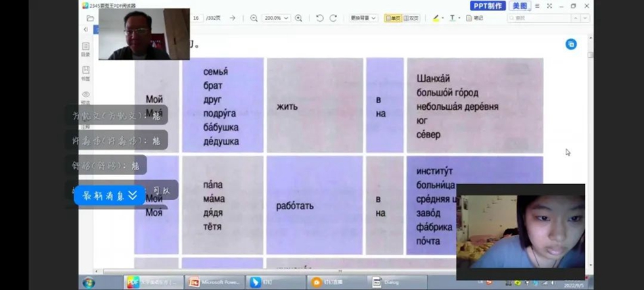
Task: Open the 200.0% zoom level dropdown
Action: pyautogui.click(x=276, y=18)
